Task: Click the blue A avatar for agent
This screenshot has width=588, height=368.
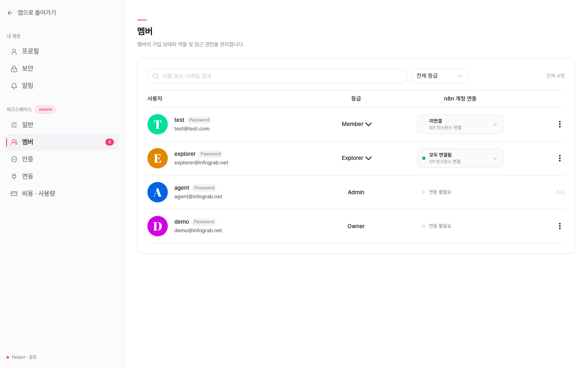Action: click(158, 192)
